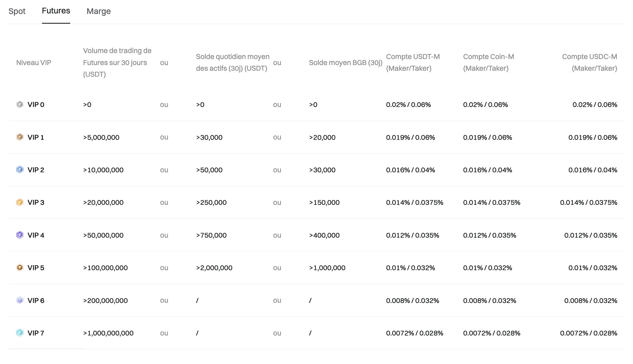Click the >150,000 BGB balance cell

click(324, 203)
